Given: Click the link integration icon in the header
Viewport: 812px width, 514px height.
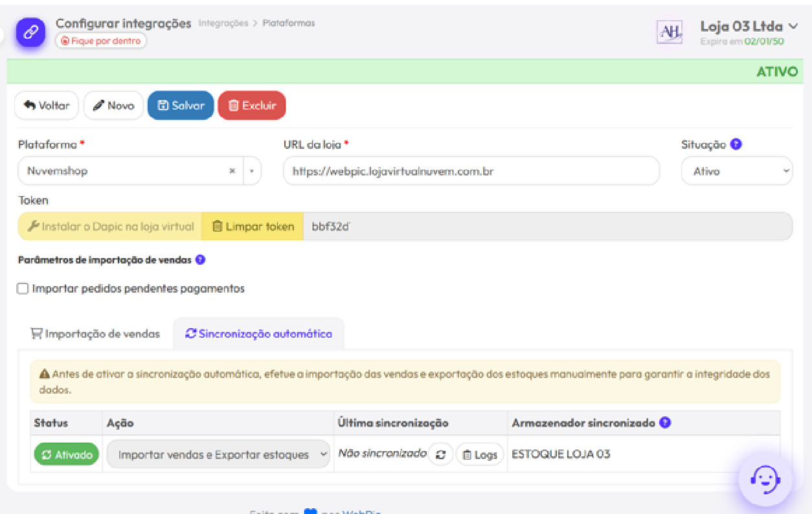Looking at the screenshot, I should pos(30,32).
